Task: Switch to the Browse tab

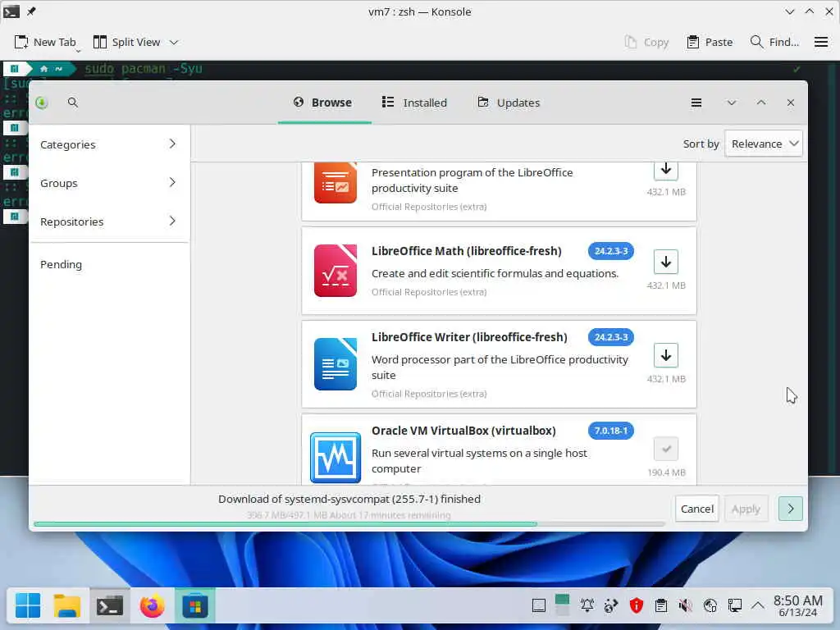Action: [323, 103]
